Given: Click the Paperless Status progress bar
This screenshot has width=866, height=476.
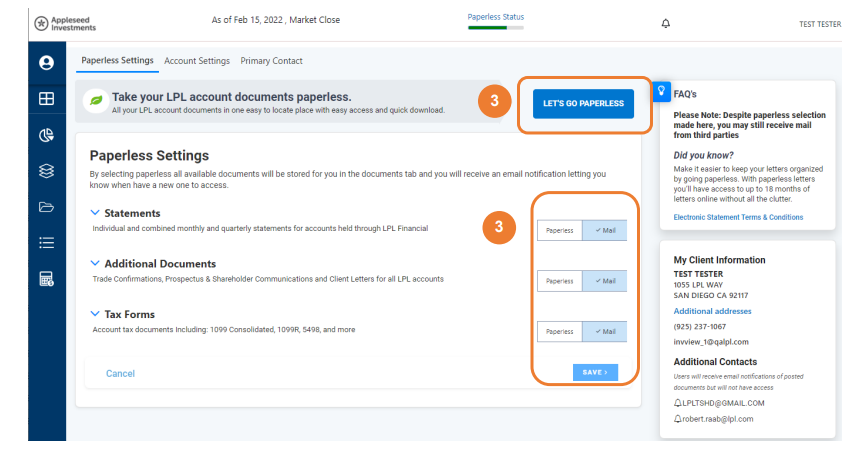Looking at the screenshot, I should coord(495,28).
